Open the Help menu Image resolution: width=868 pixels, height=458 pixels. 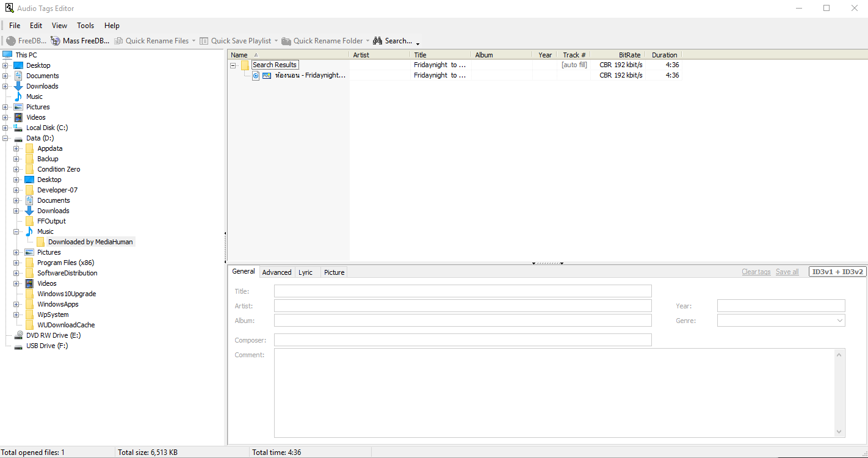[x=112, y=26]
